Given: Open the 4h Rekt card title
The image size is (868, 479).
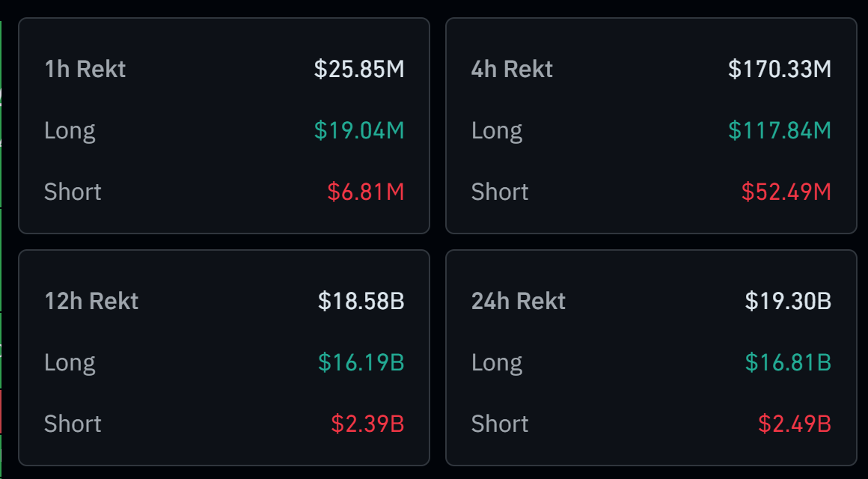Looking at the screenshot, I should click(512, 70).
